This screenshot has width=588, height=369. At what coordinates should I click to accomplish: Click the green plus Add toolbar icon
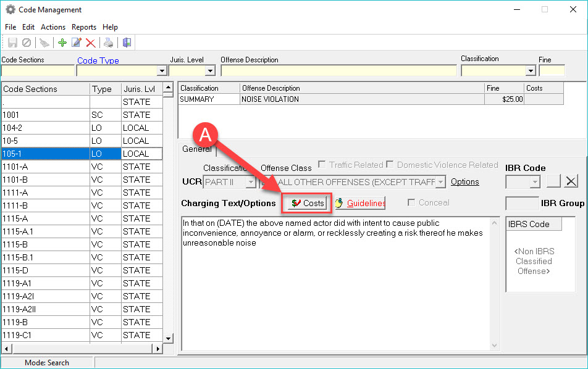pyautogui.click(x=62, y=43)
